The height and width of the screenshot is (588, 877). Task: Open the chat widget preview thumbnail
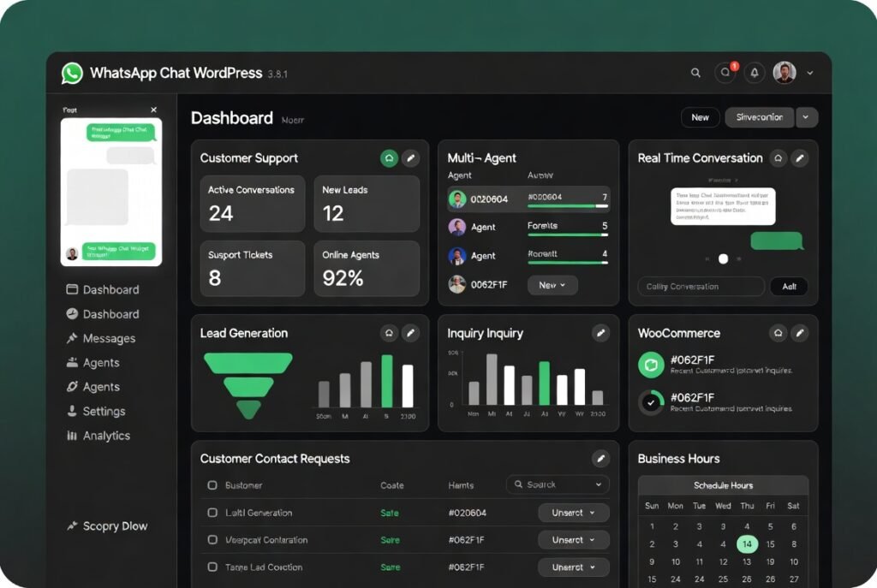click(111, 192)
